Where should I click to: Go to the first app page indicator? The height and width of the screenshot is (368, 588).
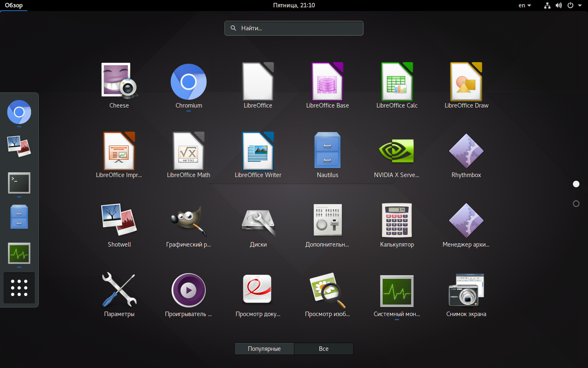pos(576,184)
